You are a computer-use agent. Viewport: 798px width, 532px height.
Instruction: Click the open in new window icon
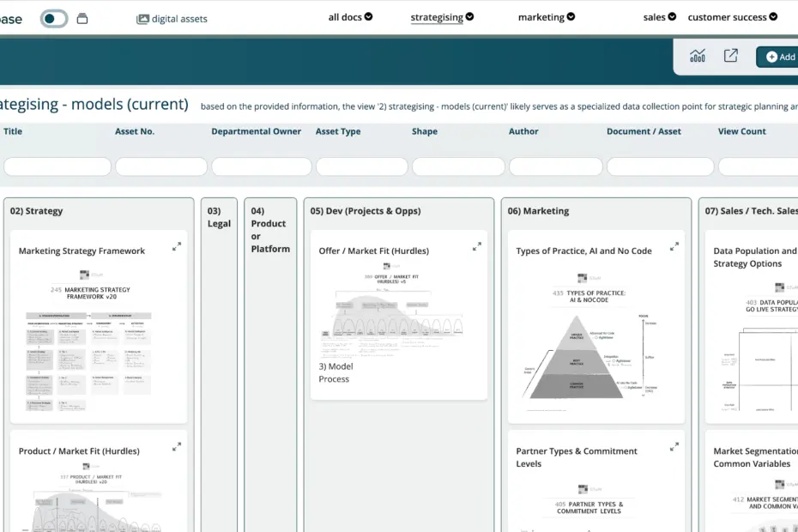click(731, 56)
